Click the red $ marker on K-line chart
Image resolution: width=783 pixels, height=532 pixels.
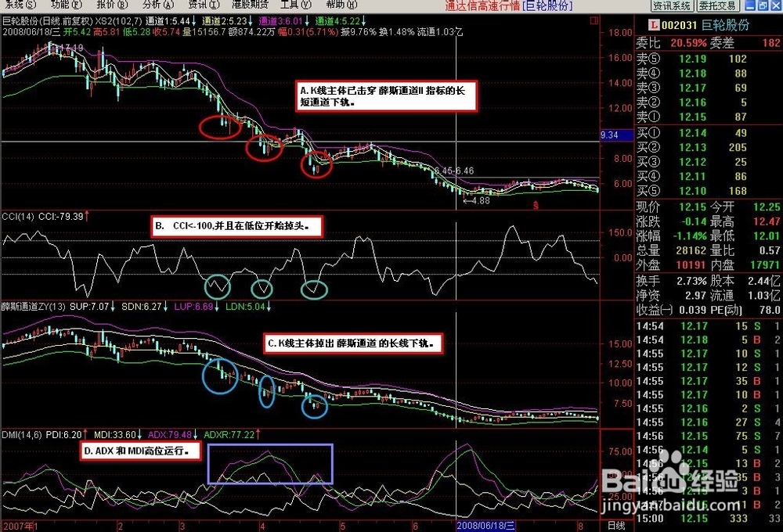pos(536,205)
